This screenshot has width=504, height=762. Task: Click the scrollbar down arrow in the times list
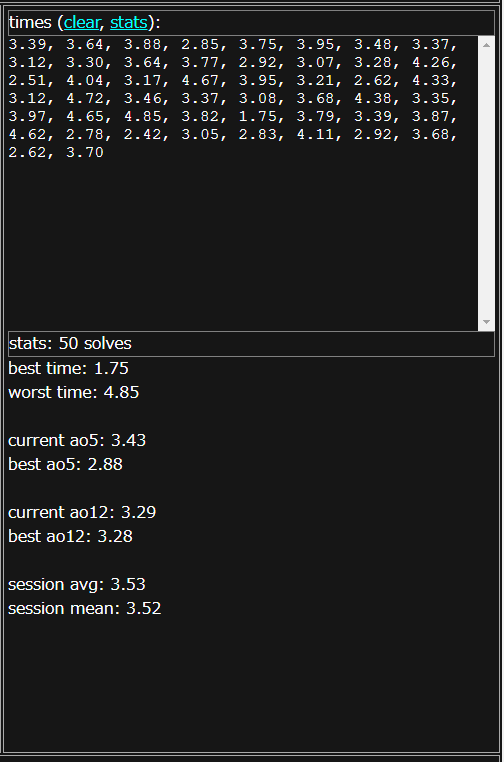[x=486, y=322]
